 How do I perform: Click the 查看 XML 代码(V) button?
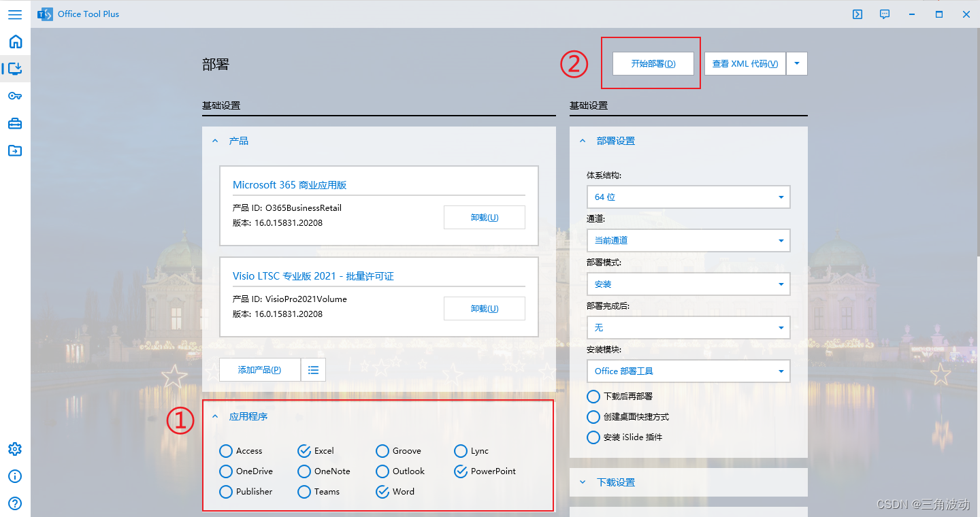[745, 64]
